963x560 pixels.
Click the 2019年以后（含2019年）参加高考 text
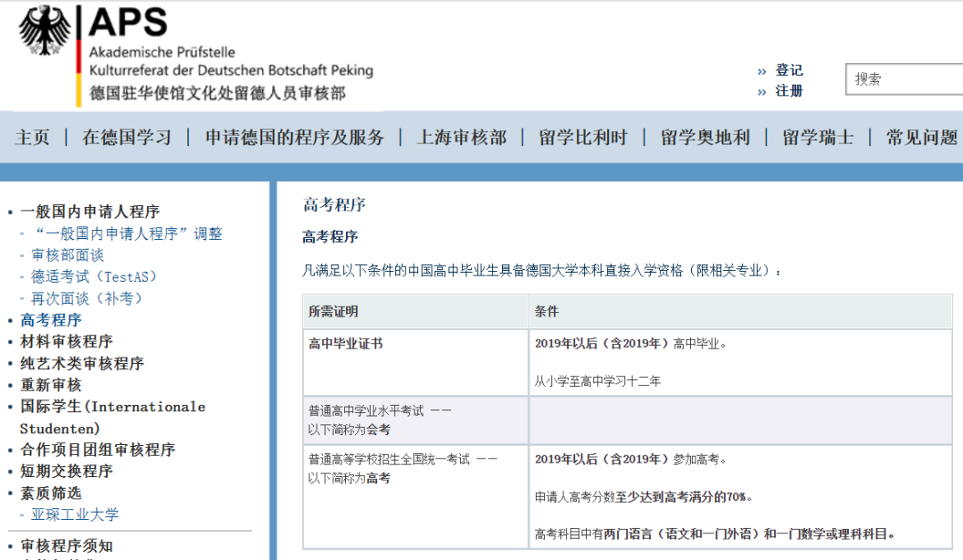tap(630, 458)
